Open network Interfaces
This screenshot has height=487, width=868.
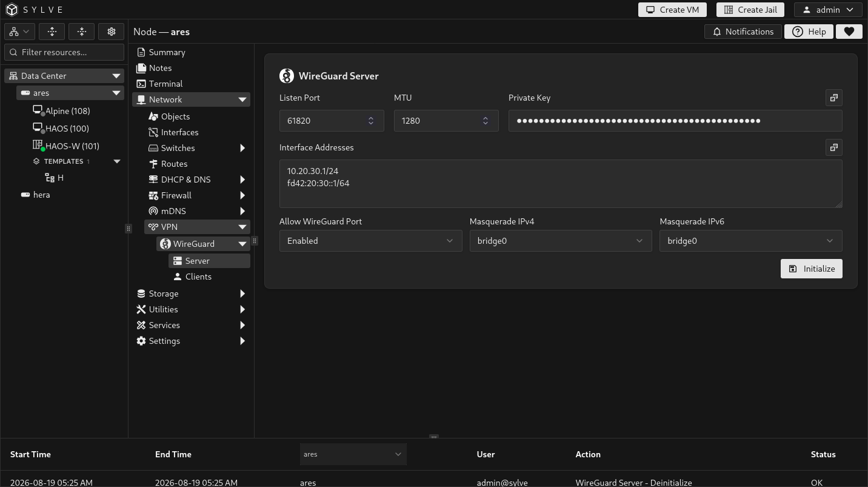tap(179, 132)
